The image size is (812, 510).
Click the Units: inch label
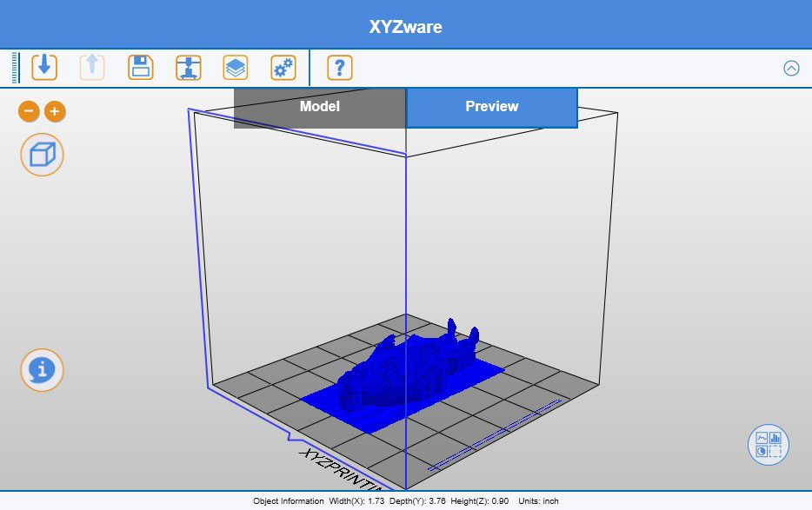pyautogui.click(x=538, y=501)
